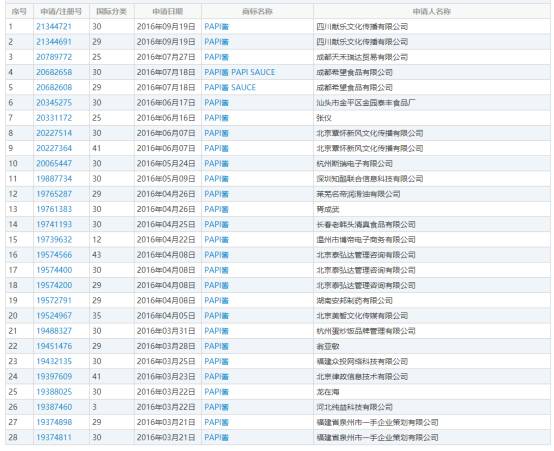Select application number 20331172
The width and height of the screenshot is (554, 451).
(54, 118)
